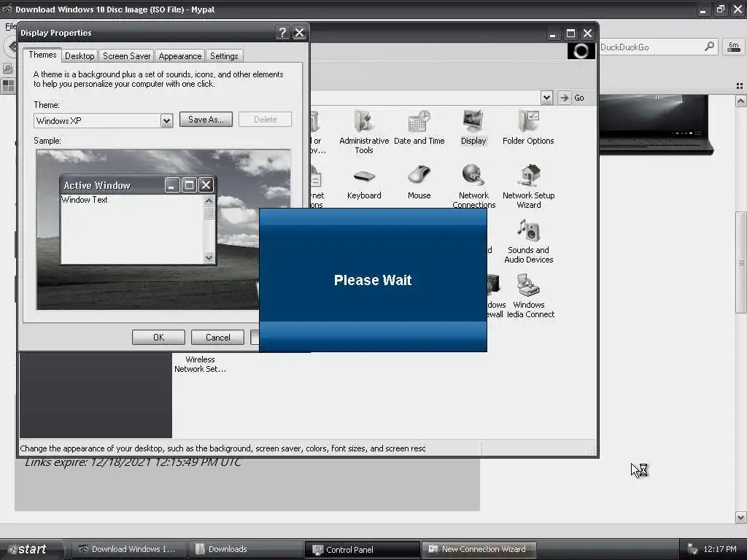The image size is (747, 560).
Task: Switch to Downloads taskbar button
Action: (244, 550)
